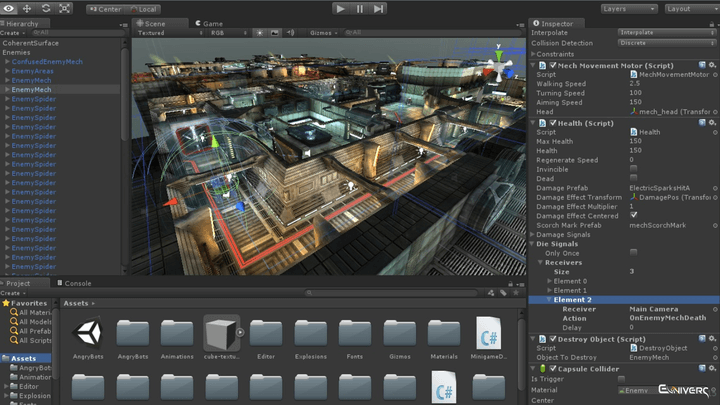Open the Hierarchy Create menu
The width and height of the screenshot is (720, 405).
12,33
